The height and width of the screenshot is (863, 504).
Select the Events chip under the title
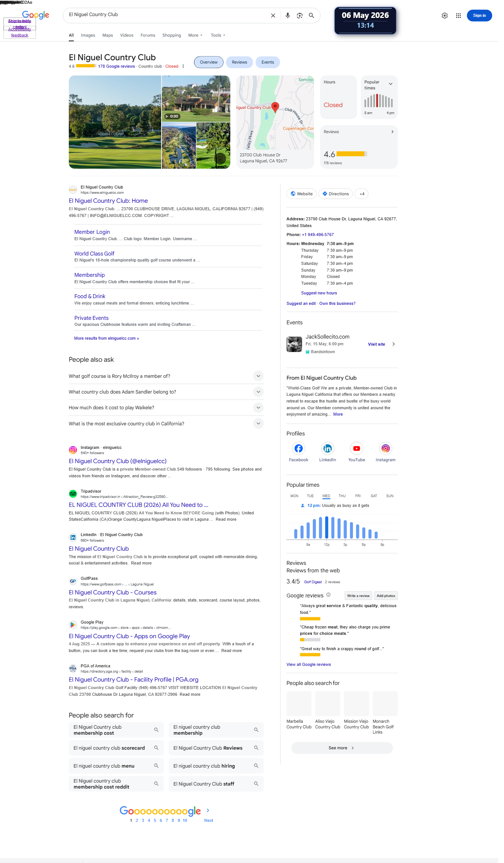[268, 62]
